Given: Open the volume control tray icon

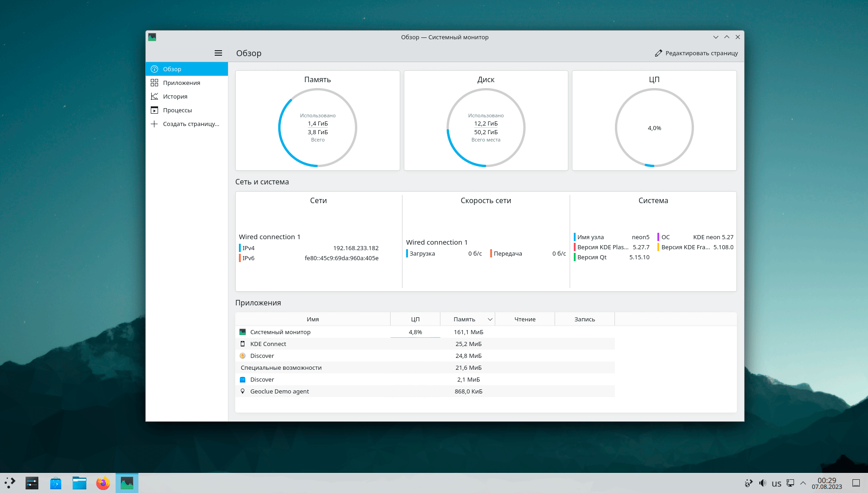Looking at the screenshot, I should click(762, 483).
